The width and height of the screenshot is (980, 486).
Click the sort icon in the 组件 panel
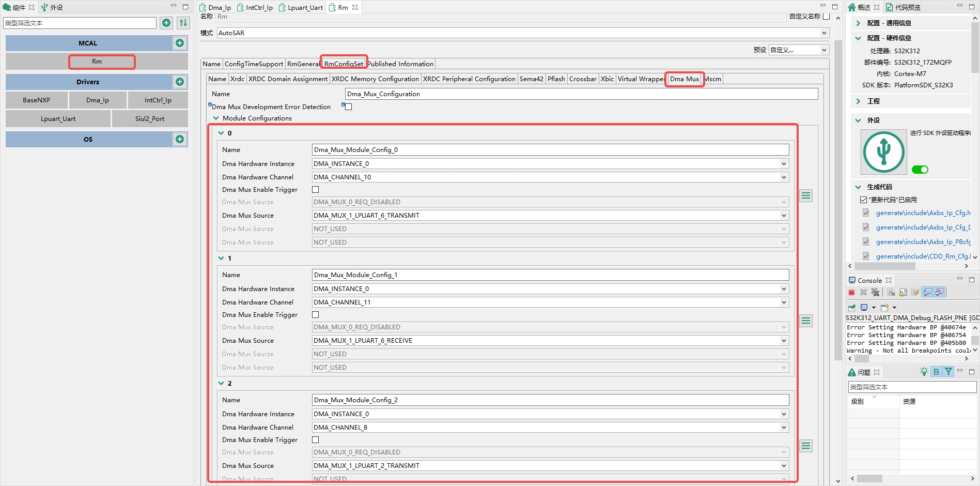(x=183, y=23)
